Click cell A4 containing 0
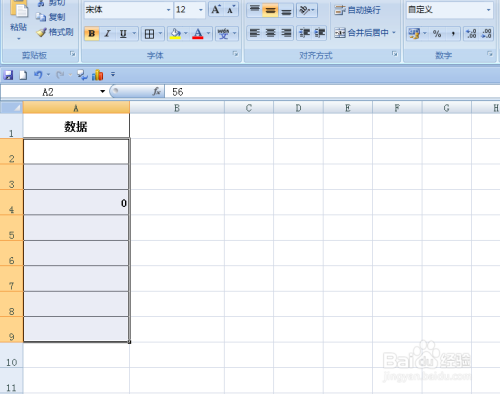 coord(76,203)
